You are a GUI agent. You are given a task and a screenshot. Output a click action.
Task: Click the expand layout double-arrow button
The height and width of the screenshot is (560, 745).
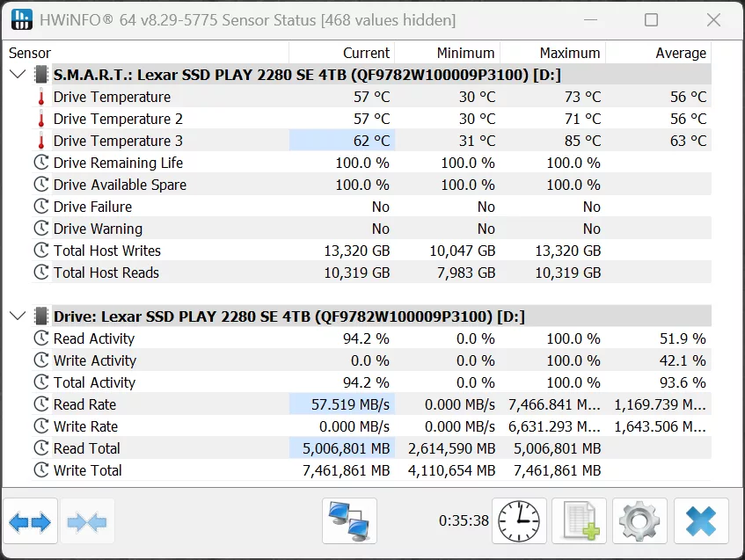tap(30, 521)
